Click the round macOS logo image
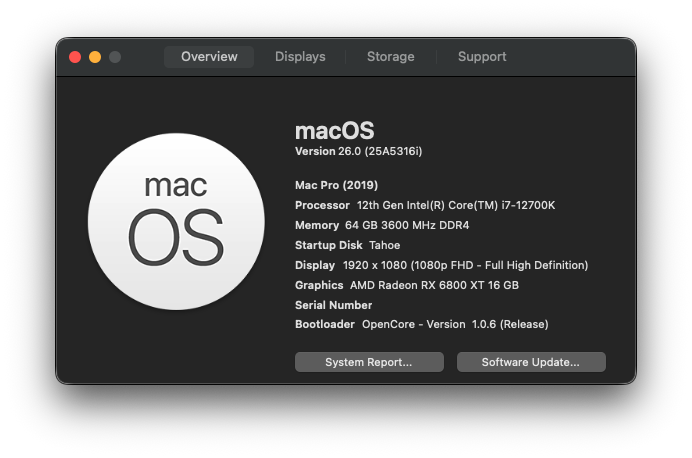The width and height of the screenshot is (692, 458). pos(176,221)
